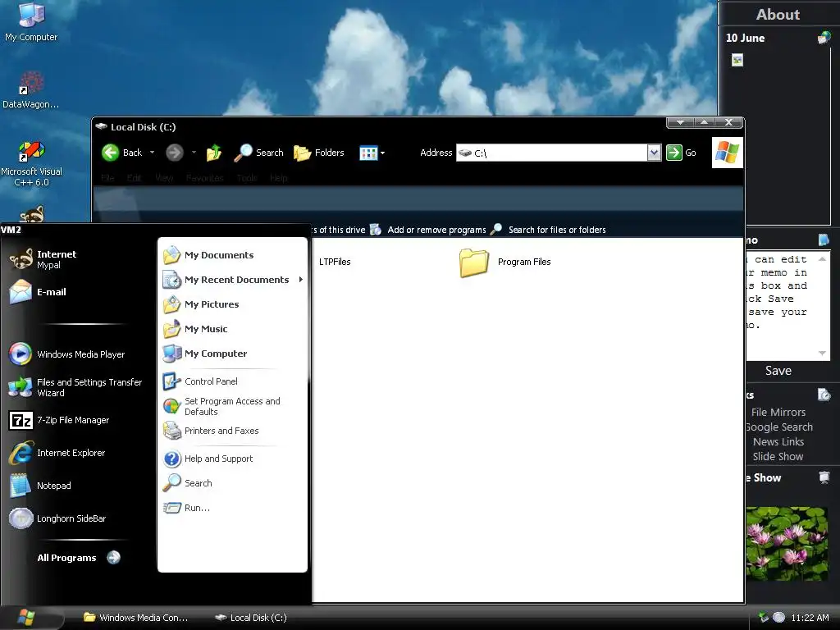Launch Notepad from Start menu
Image resolution: width=840 pixels, height=630 pixels.
click(x=40, y=486)
